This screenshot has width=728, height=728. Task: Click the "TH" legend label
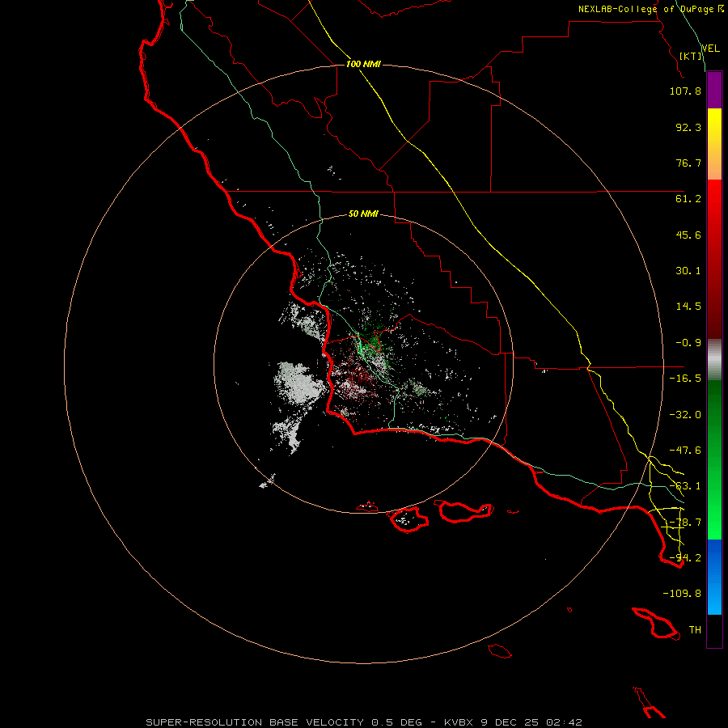[x=695, y=630]
